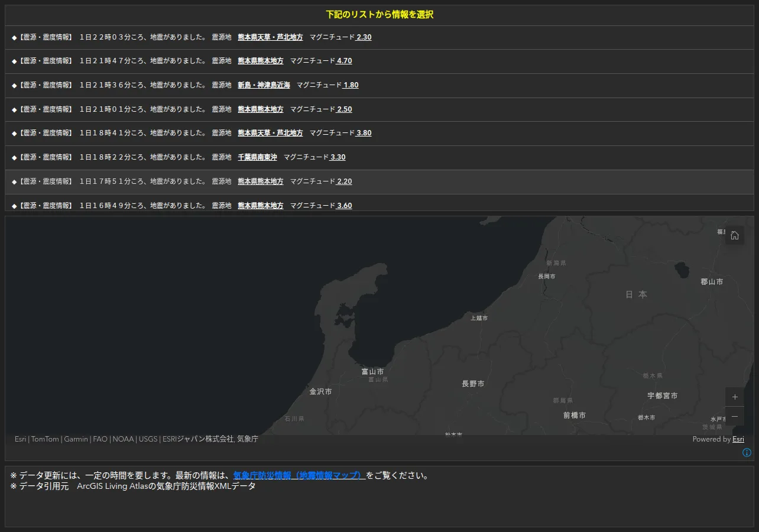Choose the 21時01分 magnitude 2.50 entry

click(379, 109)
